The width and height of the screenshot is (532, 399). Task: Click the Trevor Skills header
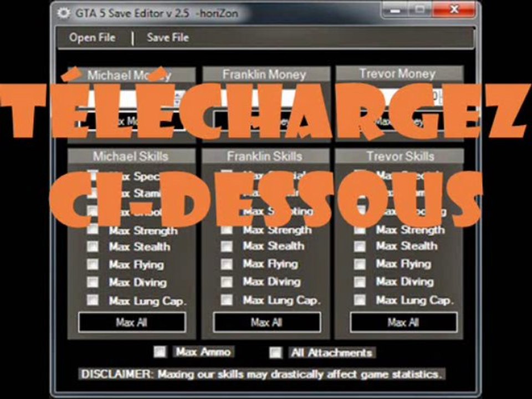tap(400, 156)
